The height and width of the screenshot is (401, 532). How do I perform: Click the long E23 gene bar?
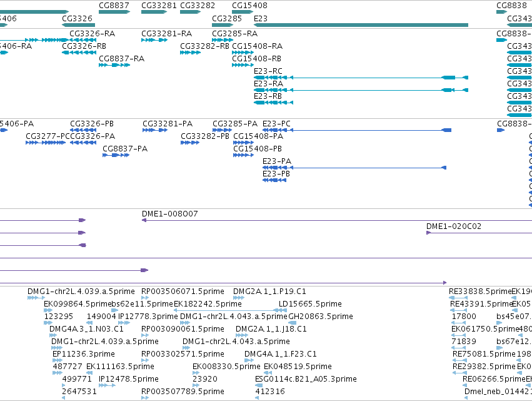[361, 25]
